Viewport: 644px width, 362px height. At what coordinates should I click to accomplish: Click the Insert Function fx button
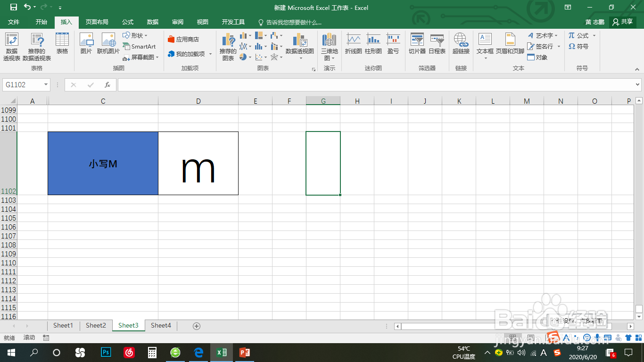point(107,85)
